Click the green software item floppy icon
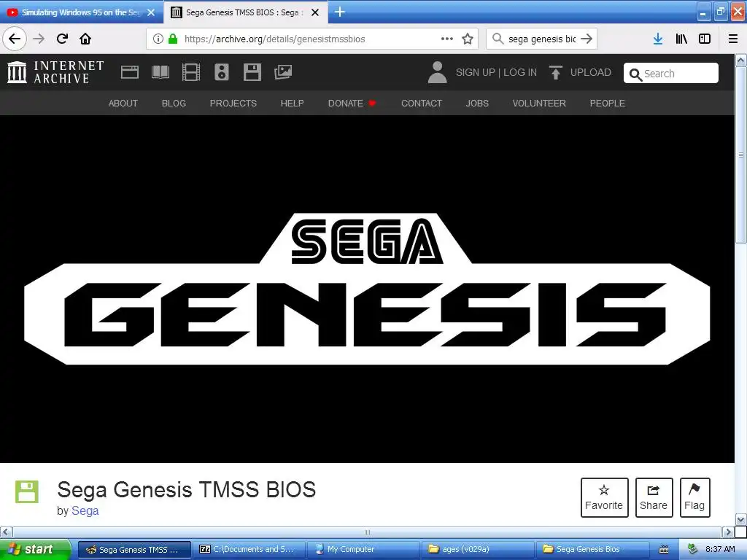The width and height of the screenshot is (747, 560). [x=27, y=492]
